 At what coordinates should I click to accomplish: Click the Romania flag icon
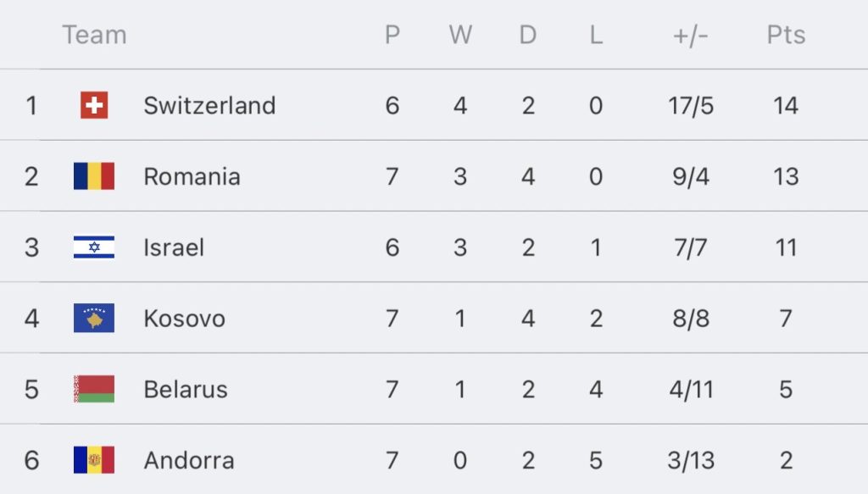pos(94,176)
